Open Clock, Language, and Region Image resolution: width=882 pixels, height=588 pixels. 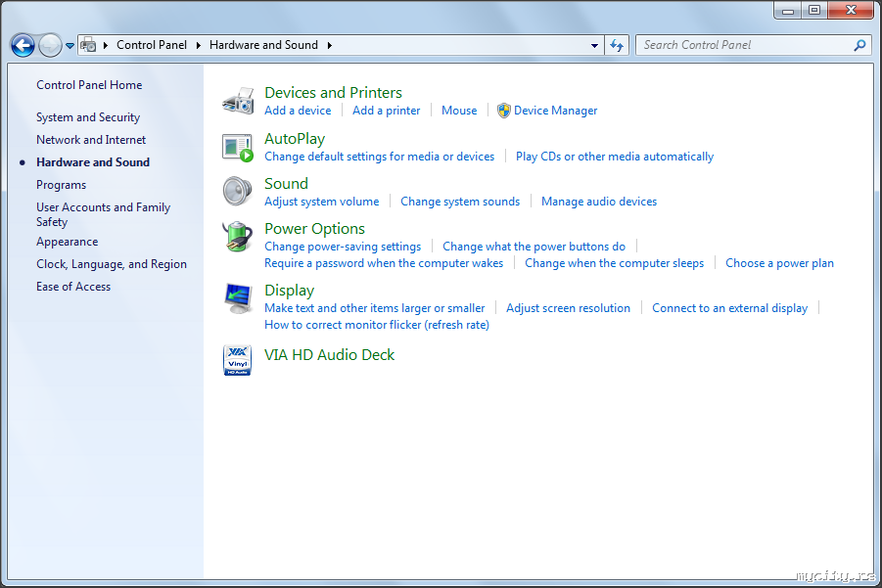[112, 264]
